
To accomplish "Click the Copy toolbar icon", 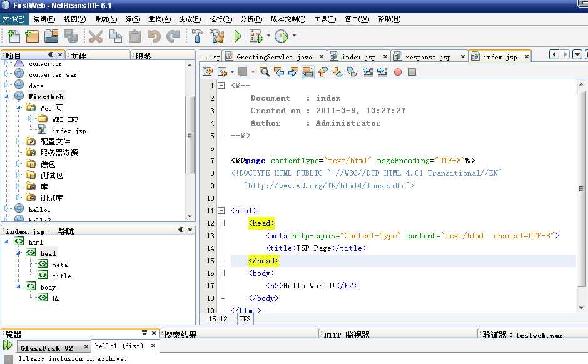I will click(116, 36).
